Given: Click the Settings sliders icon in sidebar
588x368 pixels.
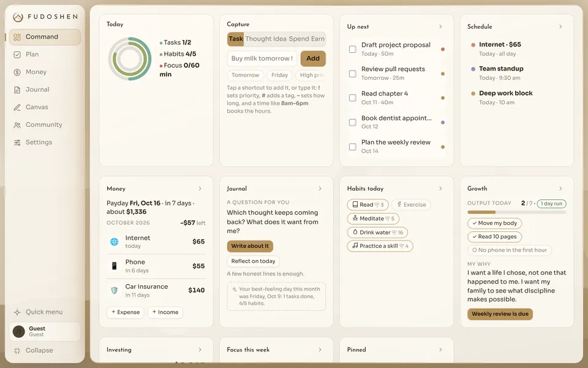Looking at the screenshot, I should (x=17, y=143).
